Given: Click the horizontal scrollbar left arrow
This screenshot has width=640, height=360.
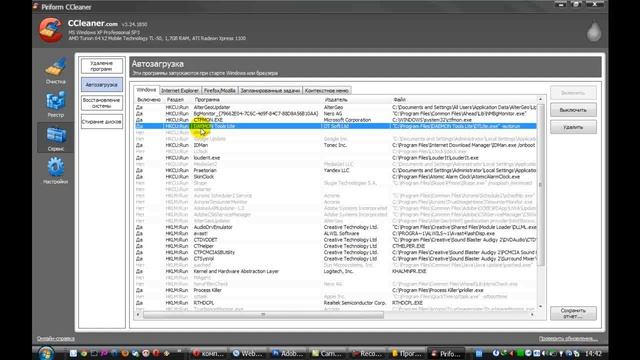Looking at the screenshot, I should 138,315.
